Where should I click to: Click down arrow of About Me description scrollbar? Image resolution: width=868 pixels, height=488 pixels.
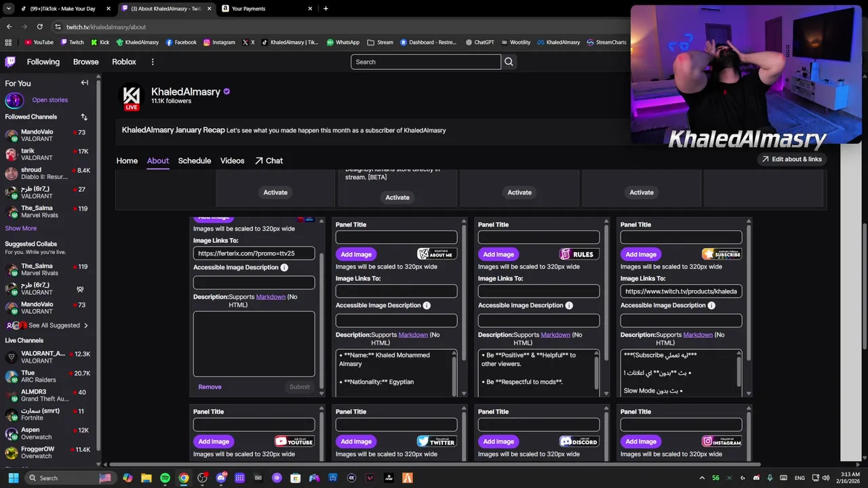point(464,393)
